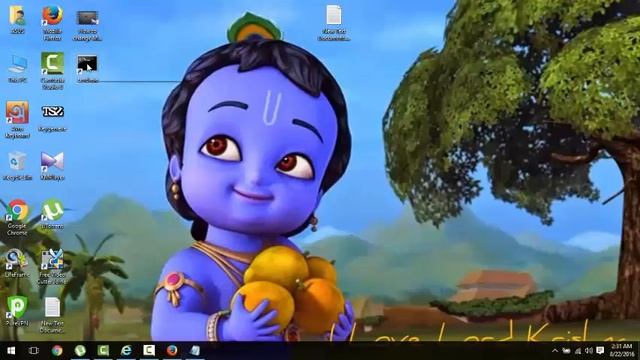Select the lone text document at desktop top
The height and width of the screenshot is (360, 640).
(x=334, y=23)
